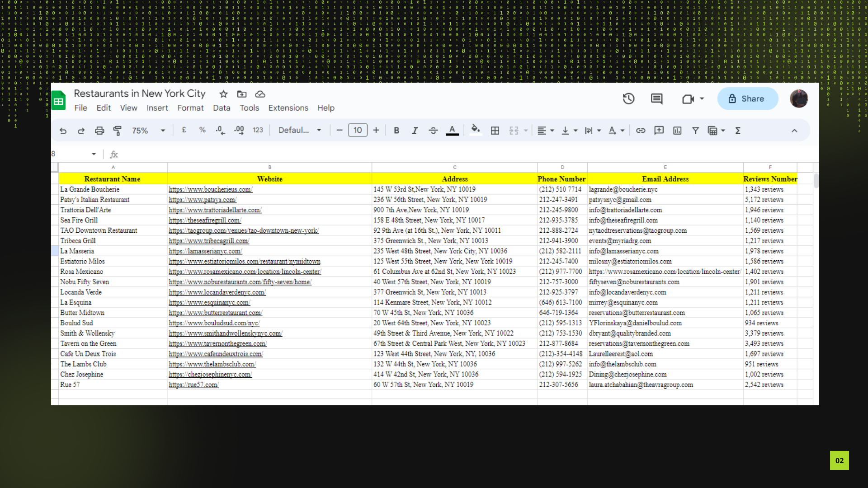Viewport: 868px width, 488px height.
Task: Expand the name box dropdown arrow
Action: tap(94, 154)
